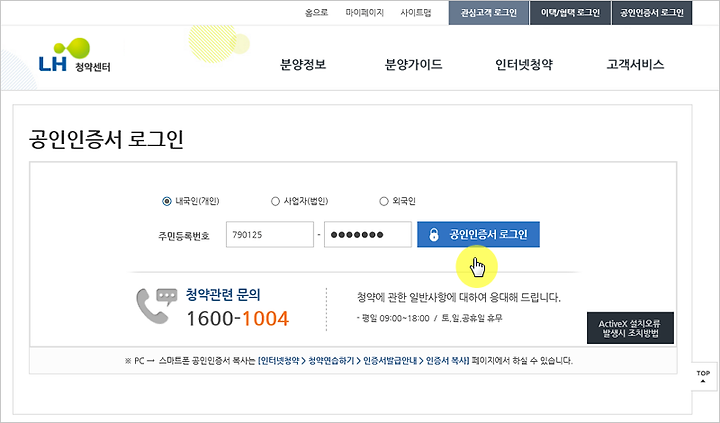Click blue 공인인증서 로그인 submit button
Viewport: 720px width, 423px height.
tap(478, 235)
